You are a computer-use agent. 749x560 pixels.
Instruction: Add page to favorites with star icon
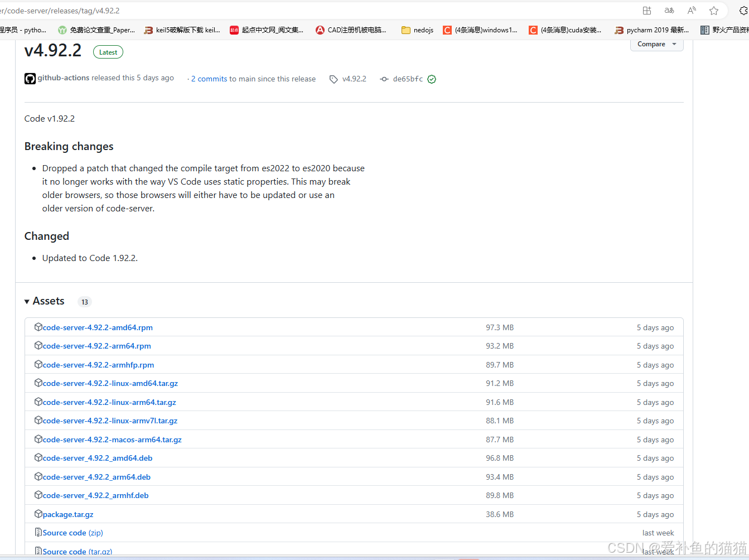[x=714, y=11]
